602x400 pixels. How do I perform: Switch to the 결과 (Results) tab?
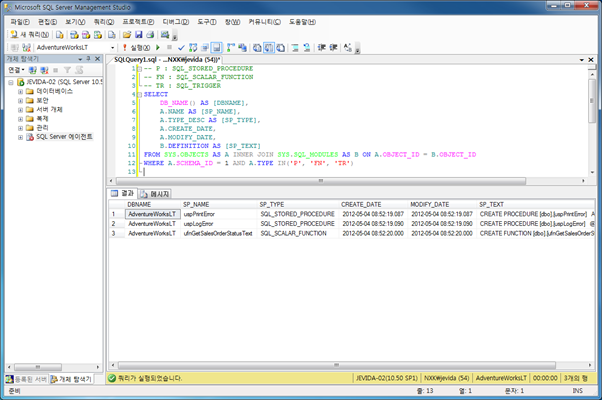pyautogui.click(x=123, y=193)
